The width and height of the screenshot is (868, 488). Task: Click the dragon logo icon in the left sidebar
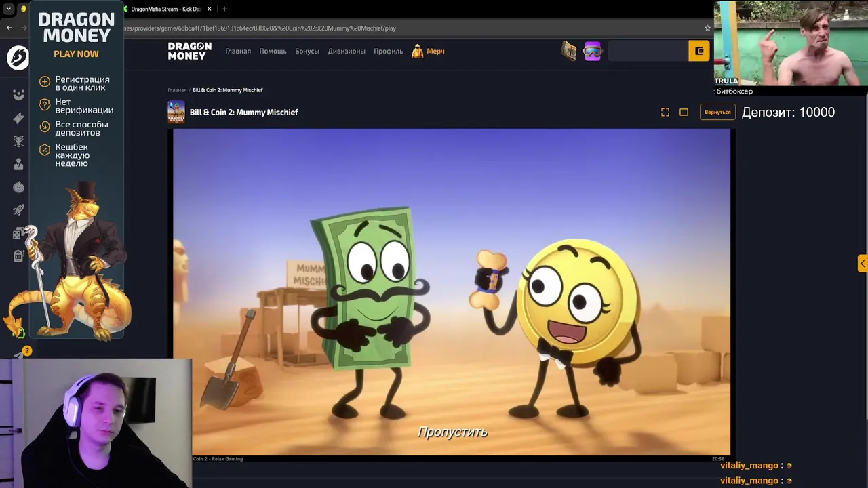tap(18, 58)
